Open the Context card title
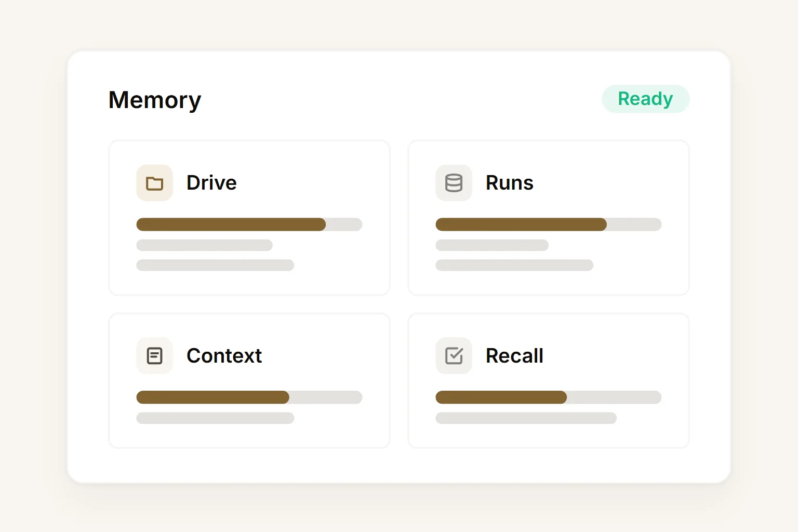This screenshot has width=798, height=532. (x=224, y=356)
